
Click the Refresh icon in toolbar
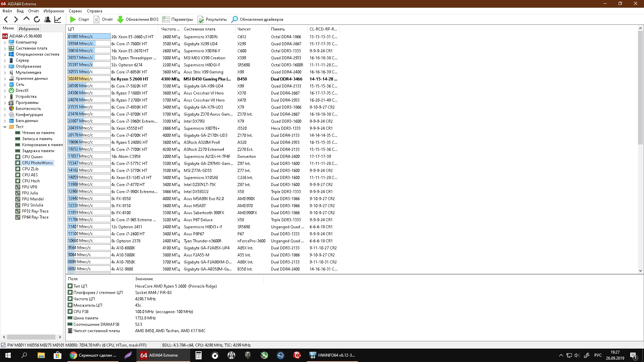(37, 19)
